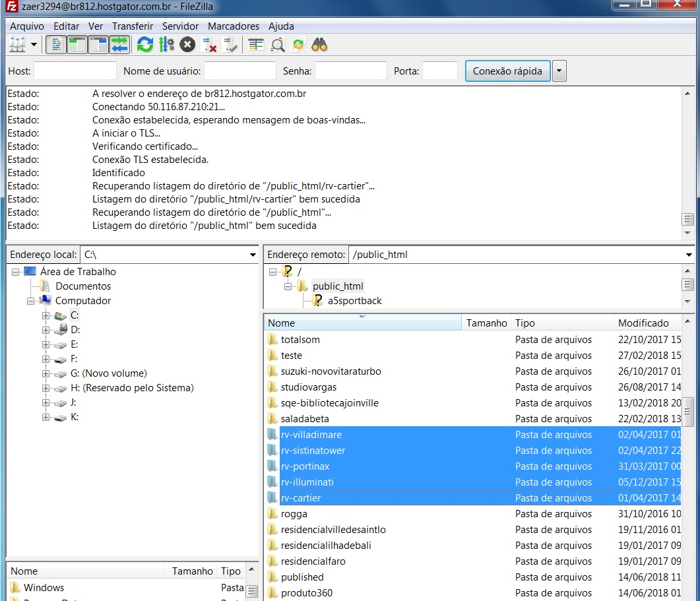Sort remote files by Nome column
700x601 pixels.
click(x=362, y=323)
